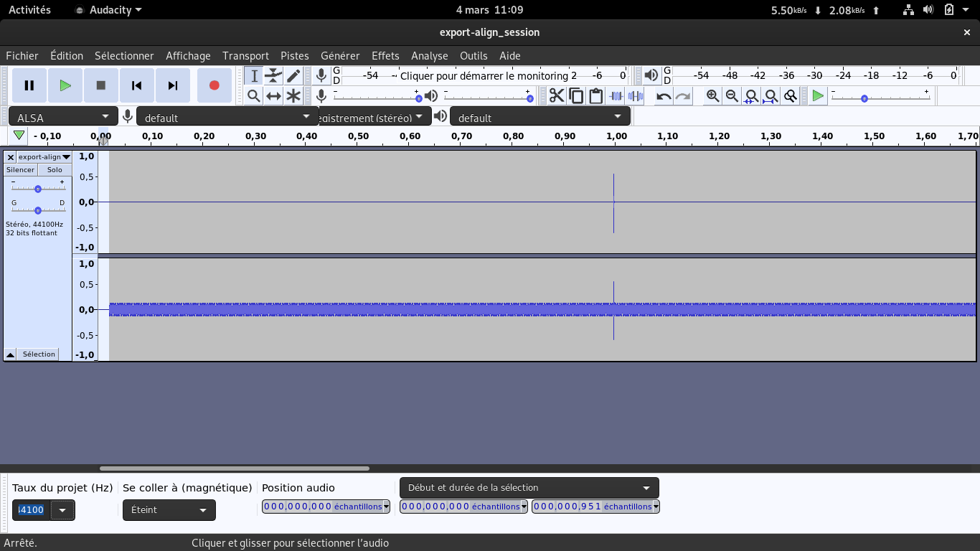980x551 pixels.
Task: Select the Draw pencil tool
Action: 293,75
